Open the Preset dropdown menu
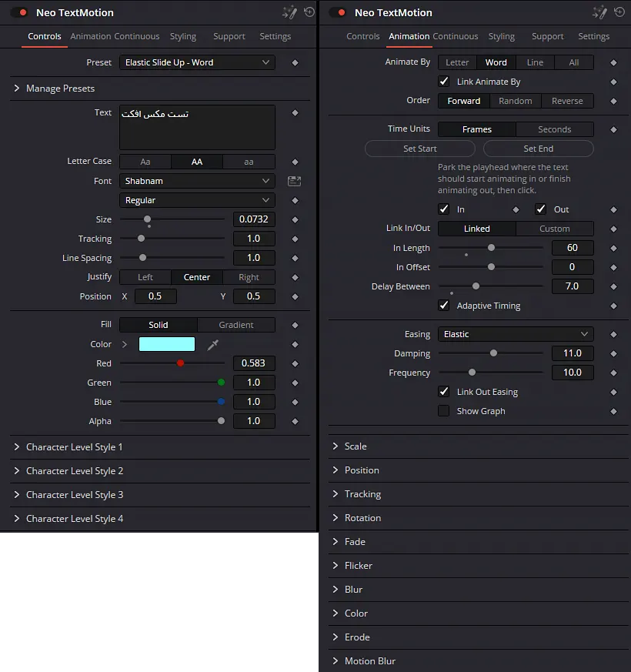This screenshot has width=631, height=672. coord(197,62)
